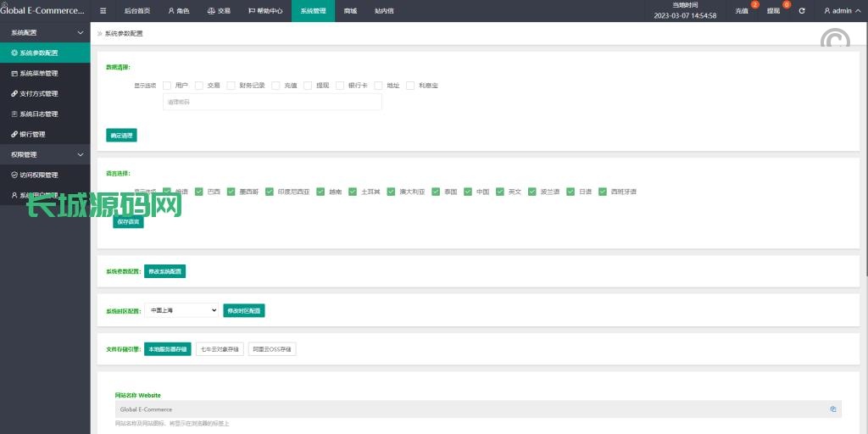
Task: Open 银行管理 in the sidebar
Action: pos(32,134)
